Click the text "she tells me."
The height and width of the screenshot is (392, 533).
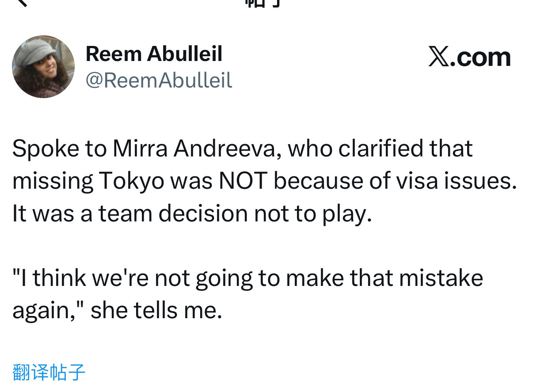156,311
